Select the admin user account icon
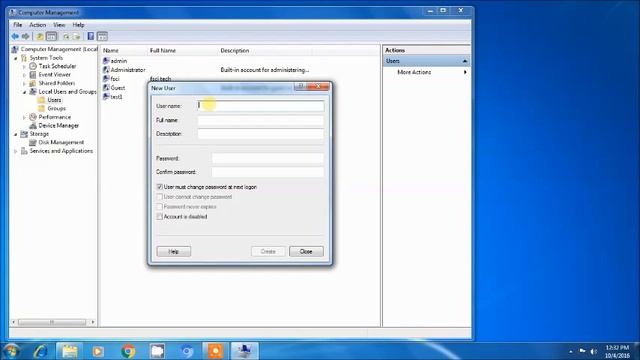The width and height of the screenshot is (640, 360). coord(106,61)
